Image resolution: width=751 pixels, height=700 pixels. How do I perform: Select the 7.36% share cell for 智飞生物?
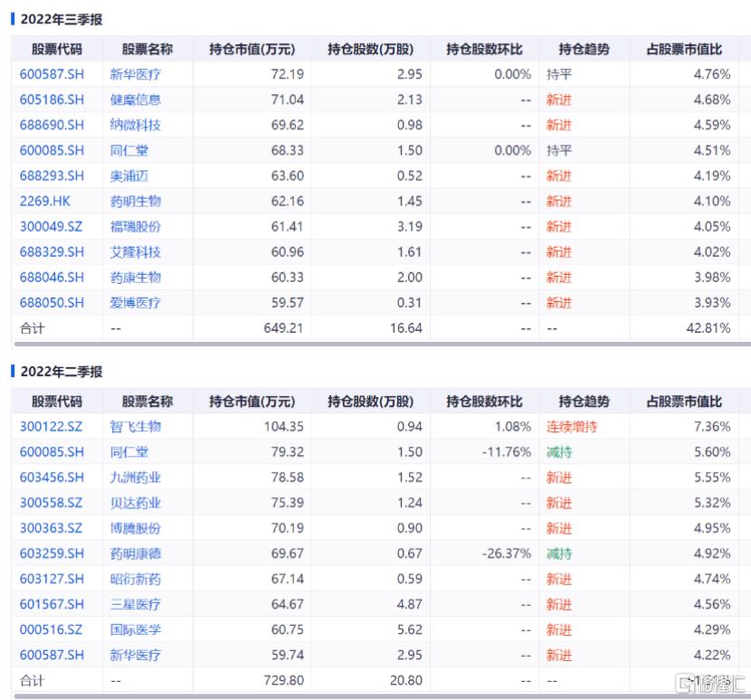pos(712,427)
